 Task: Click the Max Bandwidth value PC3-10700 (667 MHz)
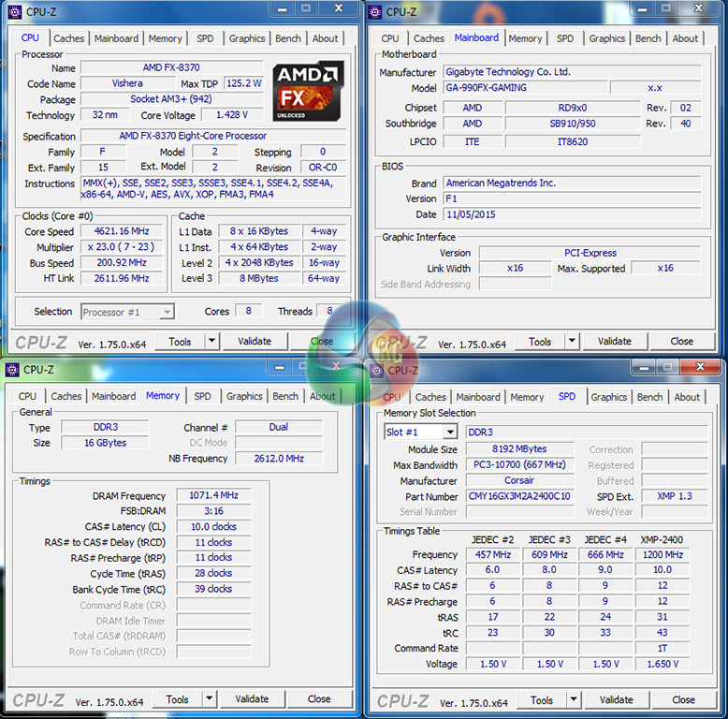pos(519,465)
